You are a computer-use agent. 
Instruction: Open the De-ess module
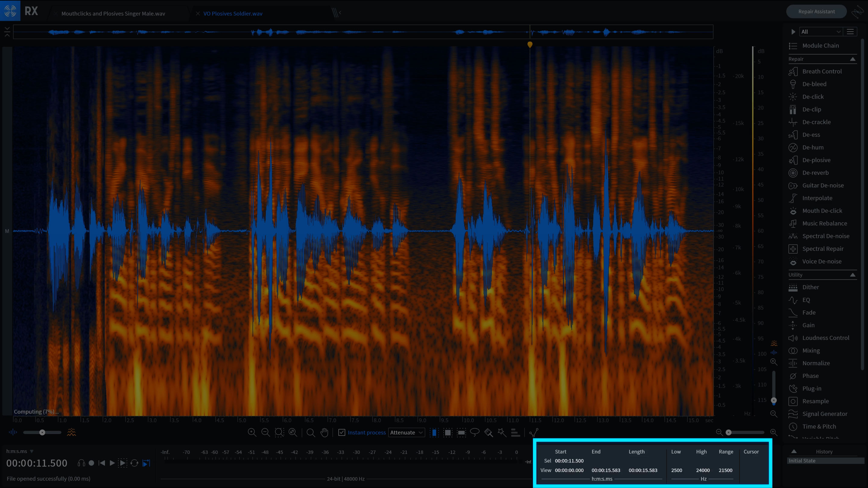pyautogui.click(x=804, y=135)
